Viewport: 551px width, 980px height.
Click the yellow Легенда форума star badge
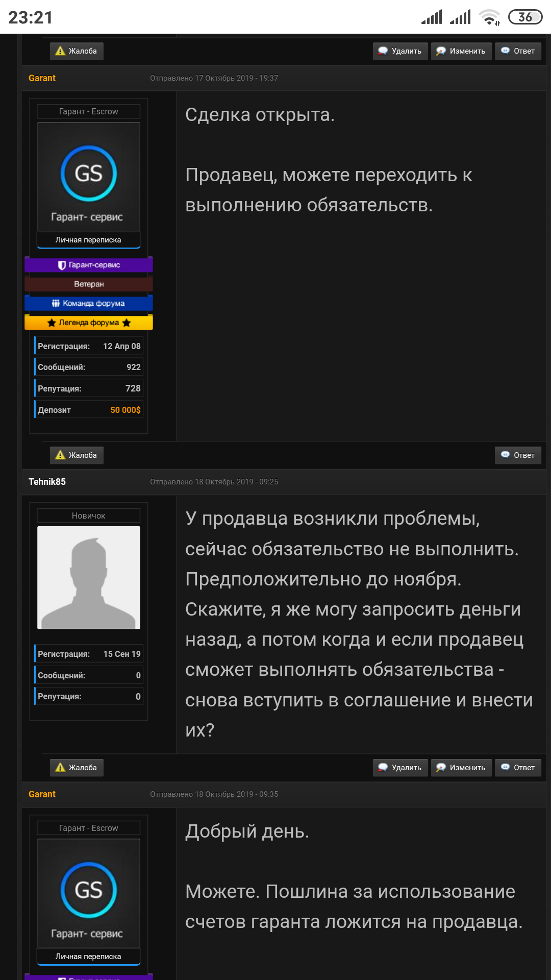coord(89,323)
